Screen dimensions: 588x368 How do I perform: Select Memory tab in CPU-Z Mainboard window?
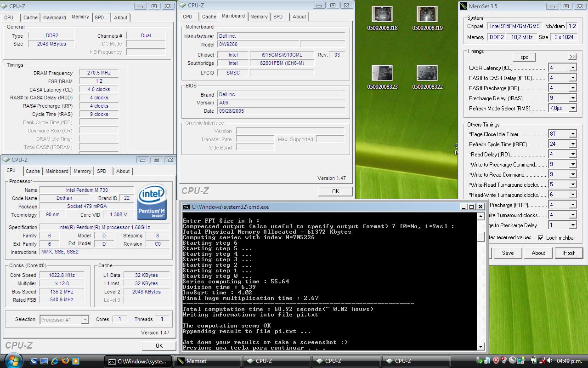tap(259, 17)
